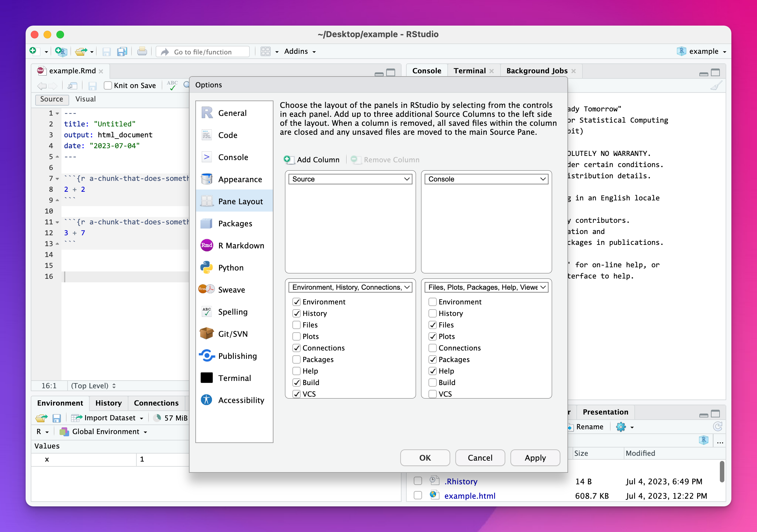Click the workspace panes grid icon

click(x=265, y=52)
